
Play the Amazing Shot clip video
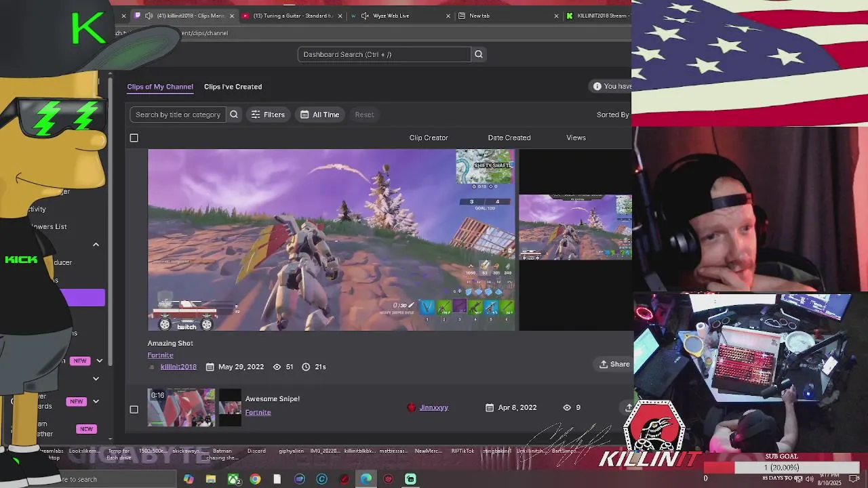pyautogui.click(x=332, y=240)
